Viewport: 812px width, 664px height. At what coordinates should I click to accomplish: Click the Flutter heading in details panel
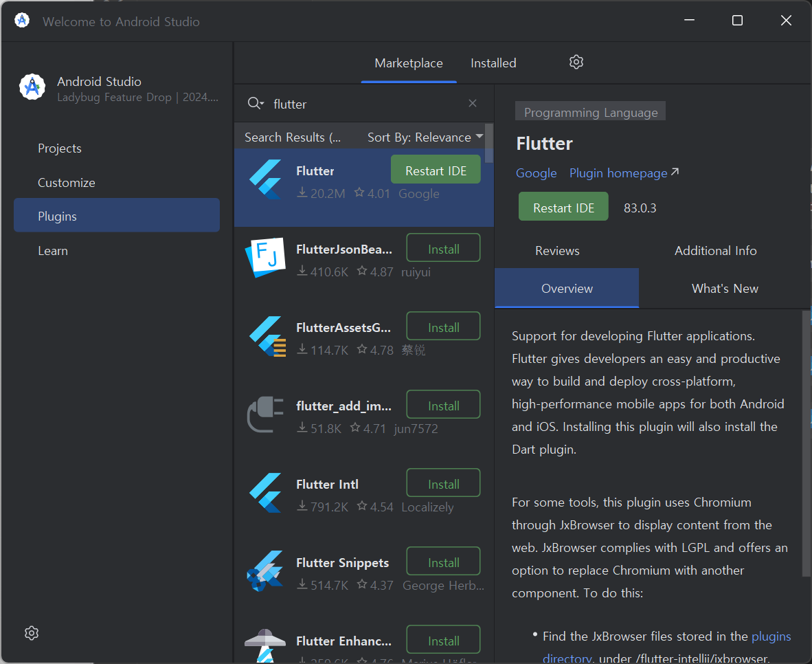tap(544, 144)
